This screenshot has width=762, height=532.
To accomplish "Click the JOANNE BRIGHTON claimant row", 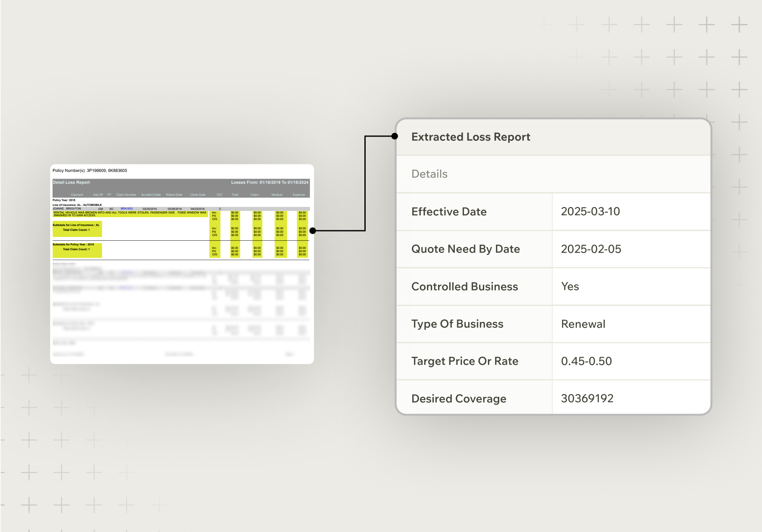I will pyautogui.click(x=67, y=209).
